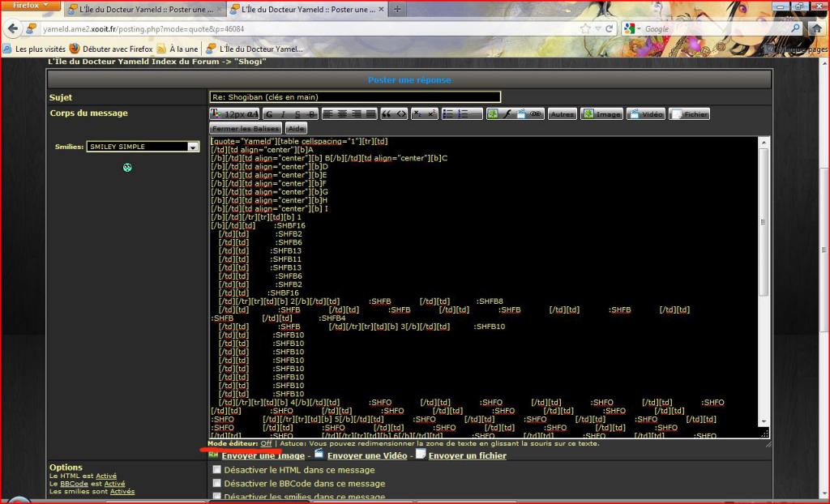This screenshot has width=830, height=504.
Task: Align text right in editor toolbar
Action: click(357, 113)
